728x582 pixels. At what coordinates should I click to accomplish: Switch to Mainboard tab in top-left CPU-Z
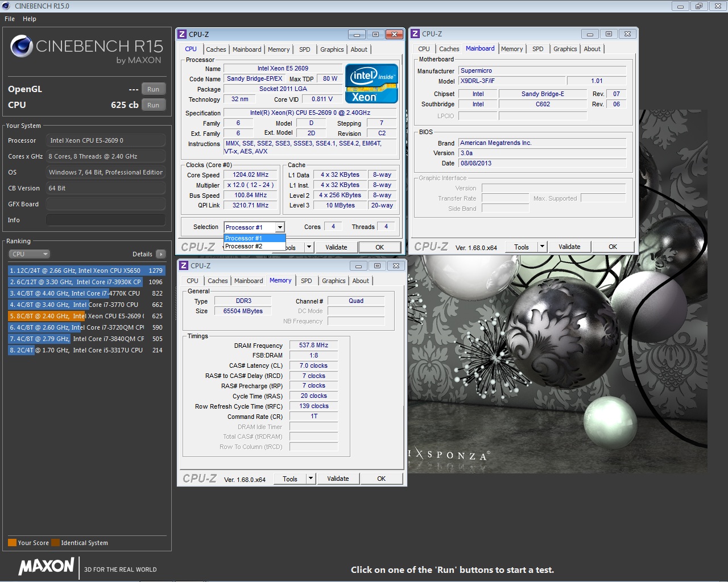point(247,49)
